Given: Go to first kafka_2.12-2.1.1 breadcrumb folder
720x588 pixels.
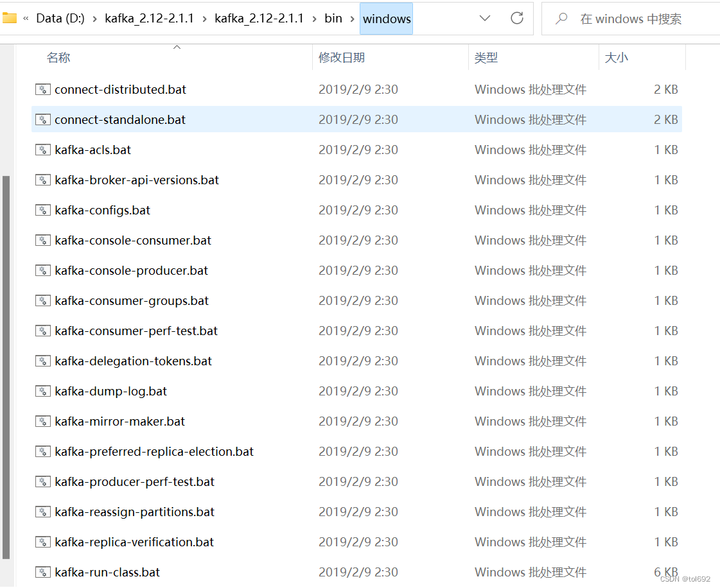Looking at the screenshot, I should (149, 19).
